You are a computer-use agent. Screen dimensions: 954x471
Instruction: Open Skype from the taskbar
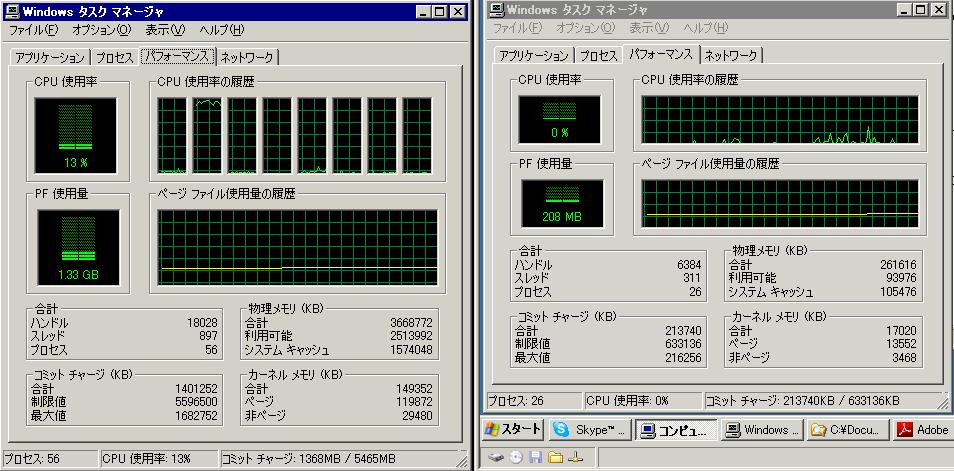click(x=590, y=430)
